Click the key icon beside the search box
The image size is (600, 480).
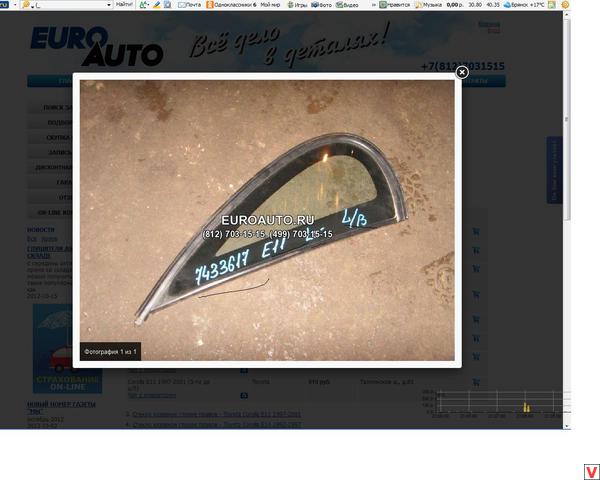point(26,5)
